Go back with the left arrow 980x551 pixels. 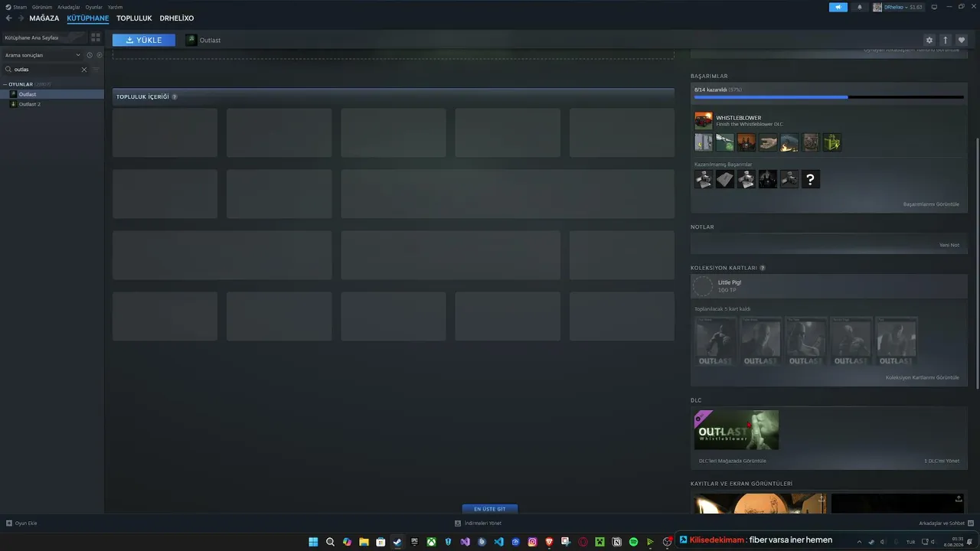pos(9,18)
